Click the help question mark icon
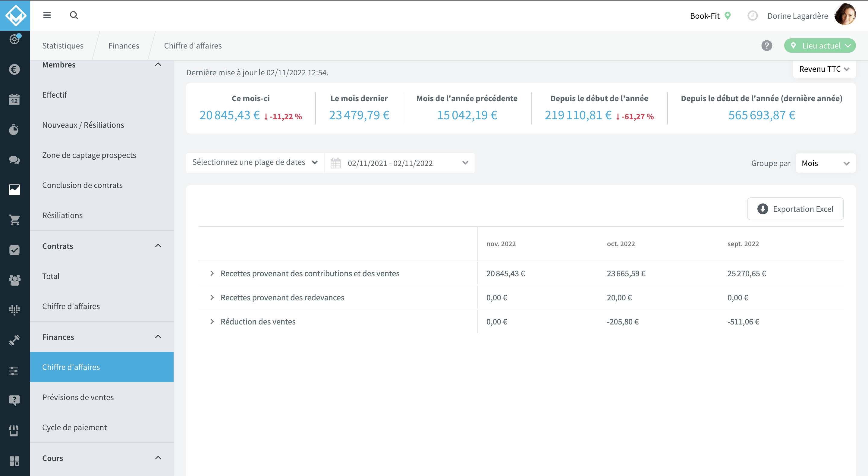868x476 pixels. click(766, 45)
